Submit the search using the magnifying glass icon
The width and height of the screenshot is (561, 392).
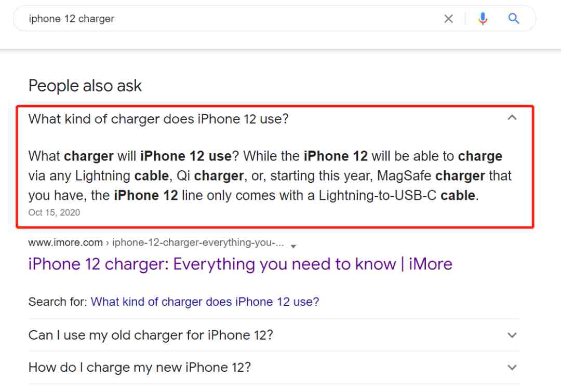click(x=514, y=18)
